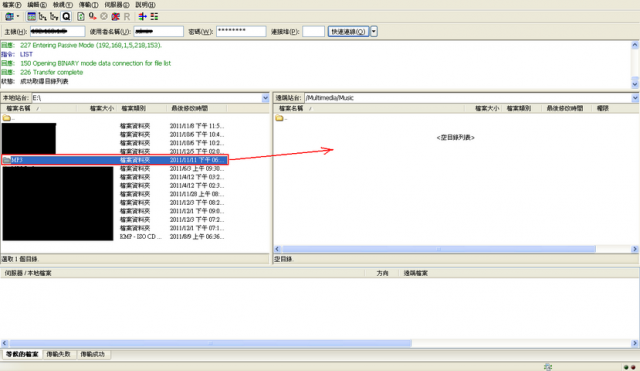Viewport: 640px width, 371px height.
Task: Click the message log scroll-up arrow
Action: click(635, 45)
